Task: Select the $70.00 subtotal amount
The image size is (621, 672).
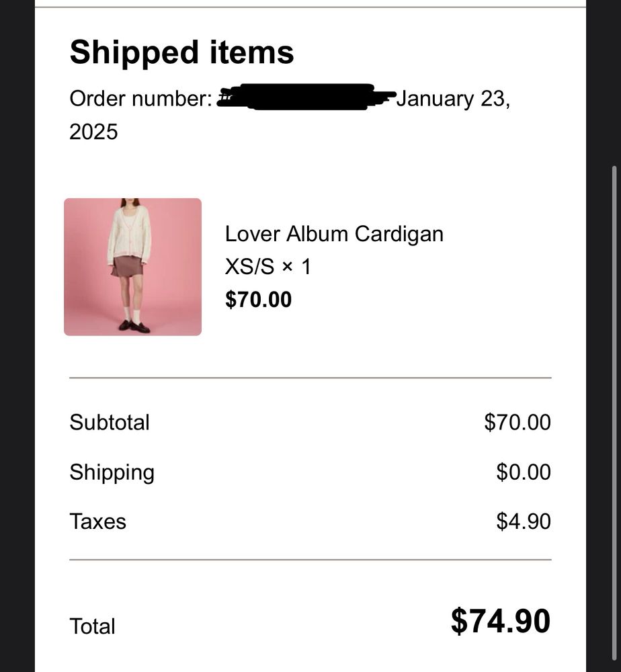Action: point(517,423)
